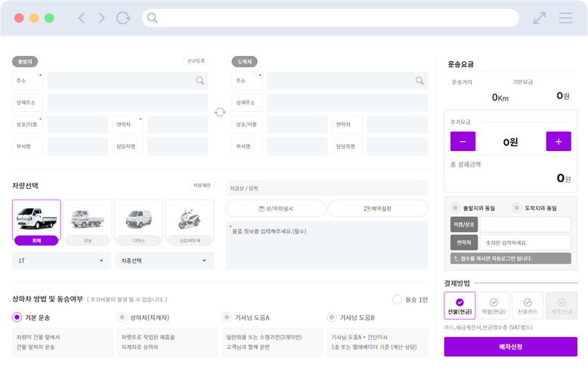Choose 신용카드 payment method

(528, 305)
